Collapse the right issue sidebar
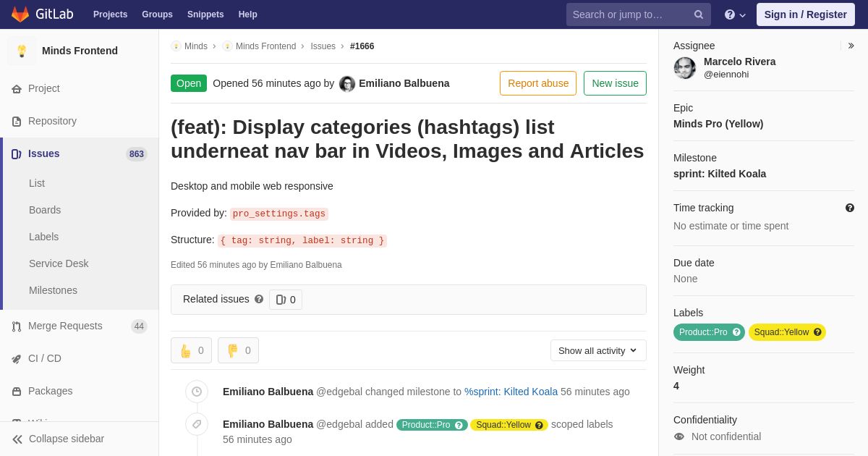The height and width of the screenshot is (456, 868). click(x=851, y=46)
